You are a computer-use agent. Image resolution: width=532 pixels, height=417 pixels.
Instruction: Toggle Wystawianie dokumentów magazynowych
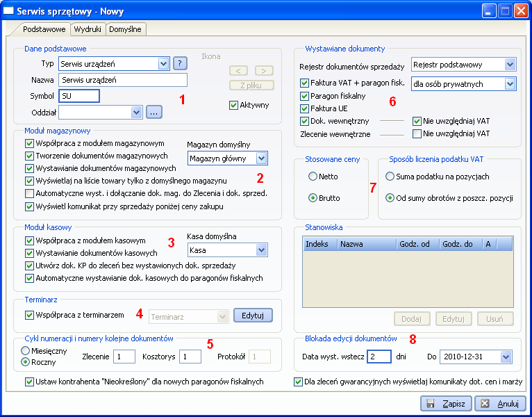pos(30,168)
